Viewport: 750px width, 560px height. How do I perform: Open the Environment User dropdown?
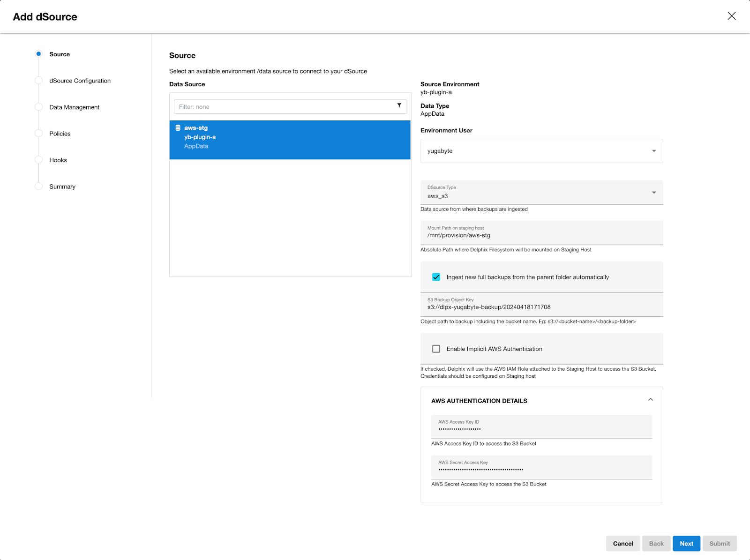[653, 151]
